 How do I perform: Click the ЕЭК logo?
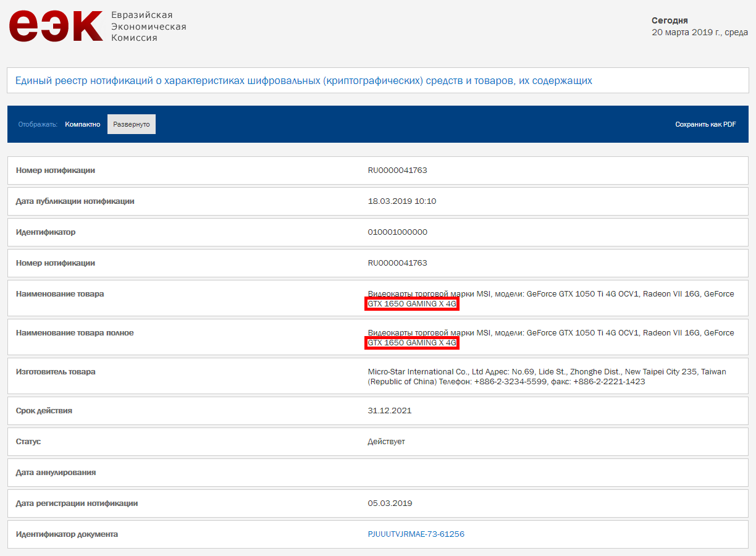56,27
